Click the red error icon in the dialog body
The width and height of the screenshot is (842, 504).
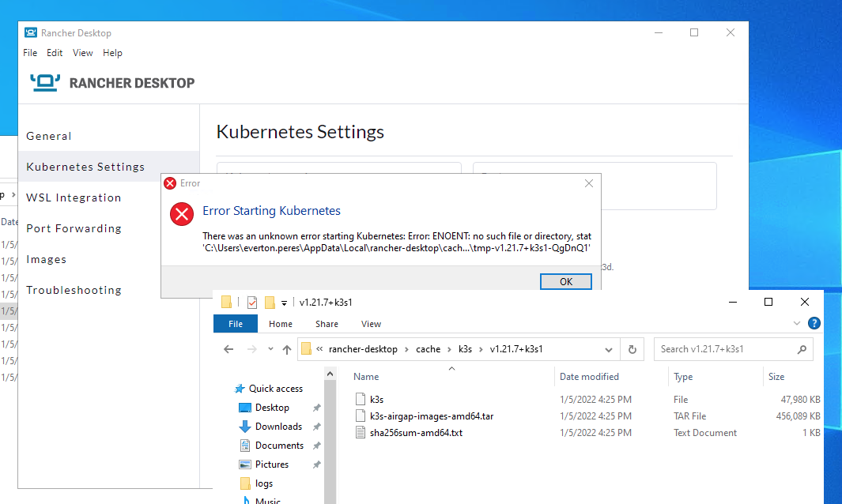tap(182, 214)
